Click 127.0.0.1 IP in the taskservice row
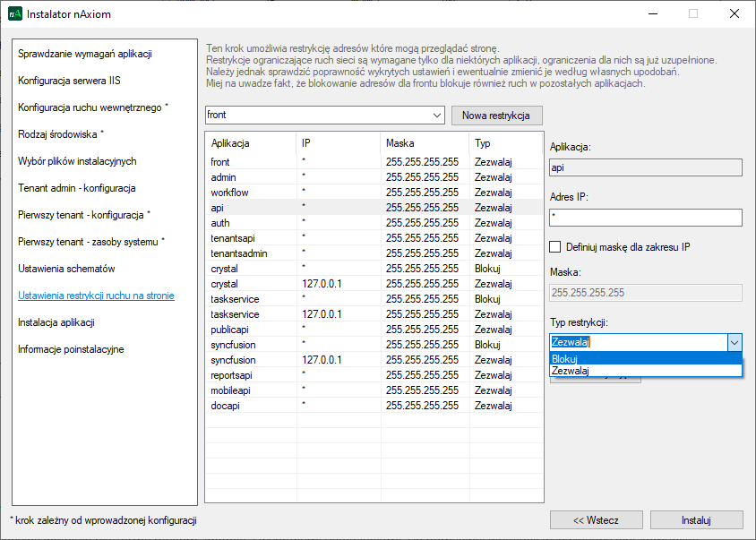Image resolution: width=756 pixels, height=540 pixels. pos(322,314)
